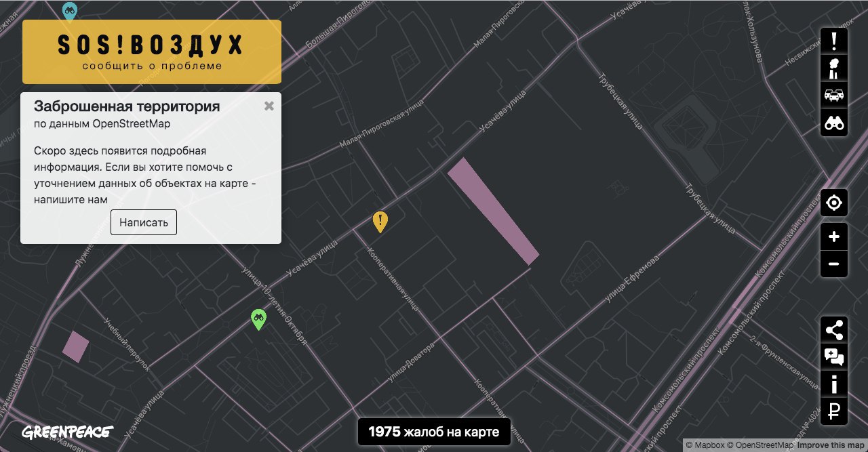Click the 1975 жалоб на карте counter
868x452 pixels.
click(434, 432)
